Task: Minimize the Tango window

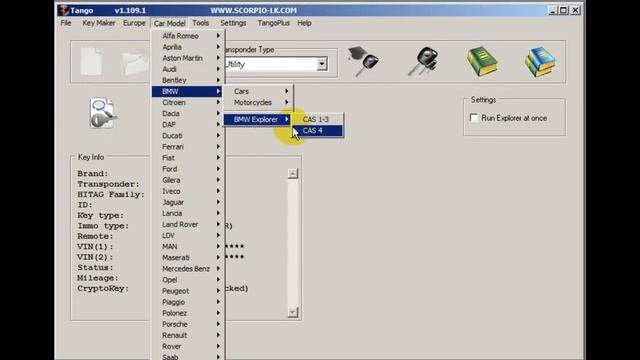Action: 553,10
